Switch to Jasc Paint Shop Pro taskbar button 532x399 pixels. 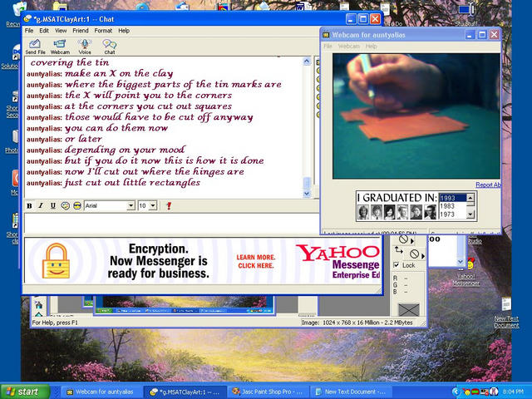268,392
